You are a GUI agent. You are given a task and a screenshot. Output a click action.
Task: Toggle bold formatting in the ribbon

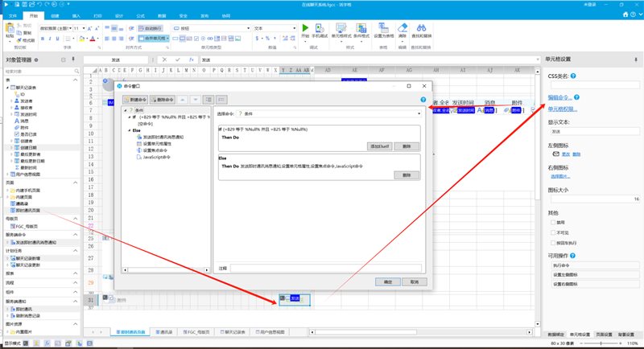[x=43, y=39]
